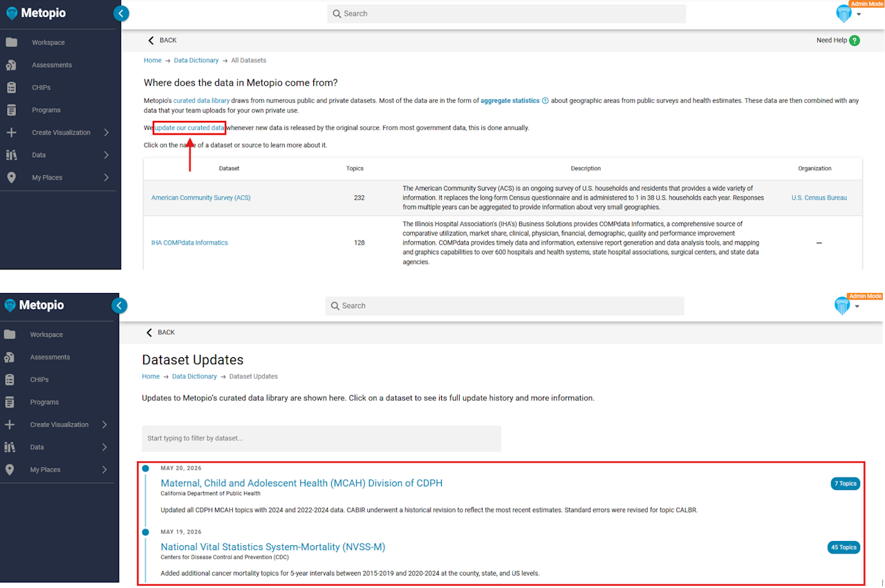Collapse the sidebar on the Dataset Updates page
The width and height of the screenshot is (885, 588).
pos(120,305)
